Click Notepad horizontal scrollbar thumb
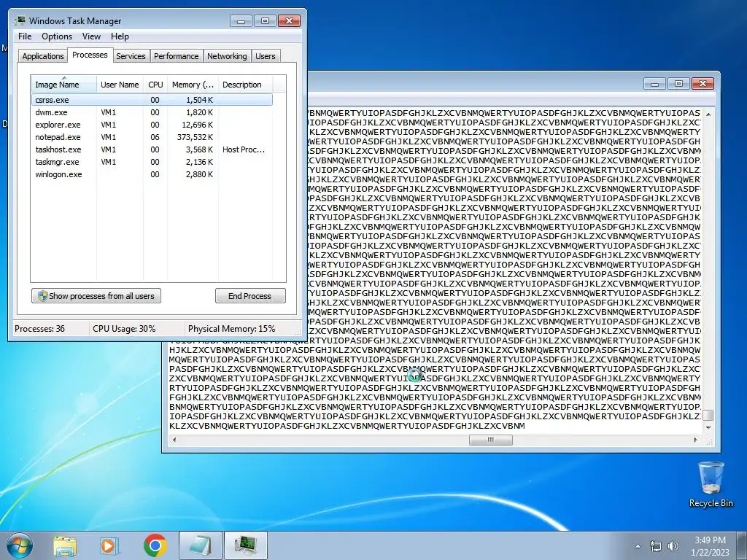 pyautogui.click(x=491, y=440)
